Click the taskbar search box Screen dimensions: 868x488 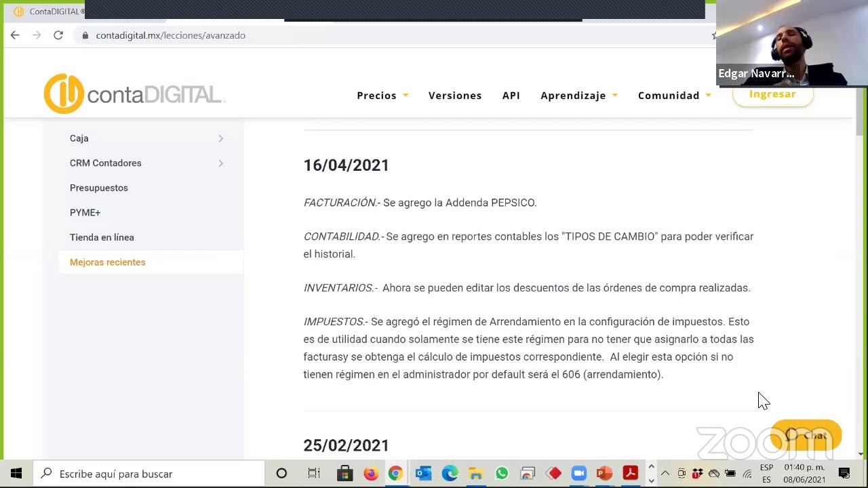click(149, 474)
